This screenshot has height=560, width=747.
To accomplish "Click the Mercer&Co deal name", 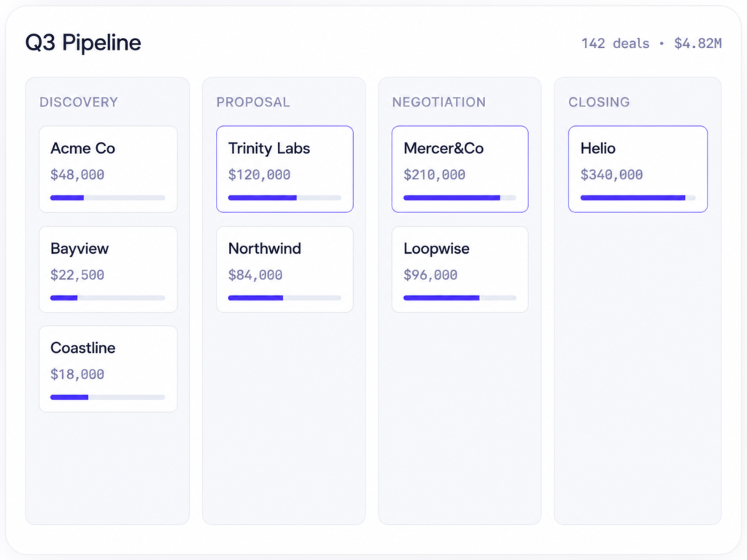I will (x=444, y=149).
